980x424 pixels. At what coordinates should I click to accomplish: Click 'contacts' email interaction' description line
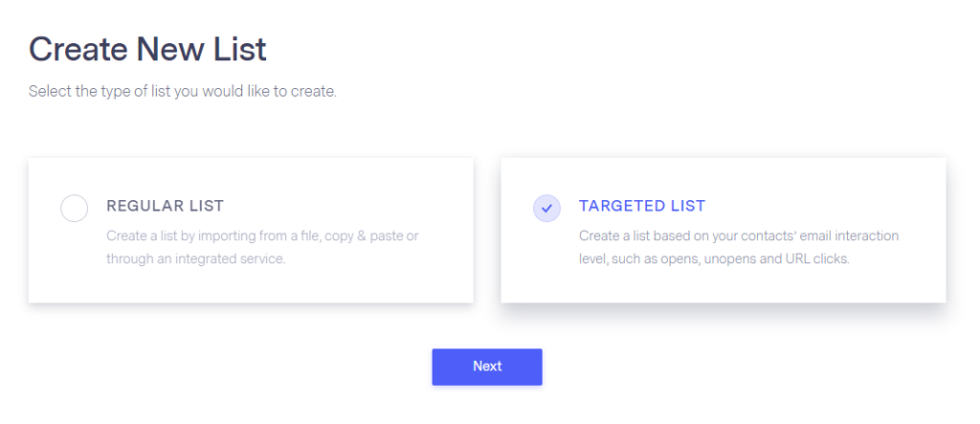[x=739, y=235]
